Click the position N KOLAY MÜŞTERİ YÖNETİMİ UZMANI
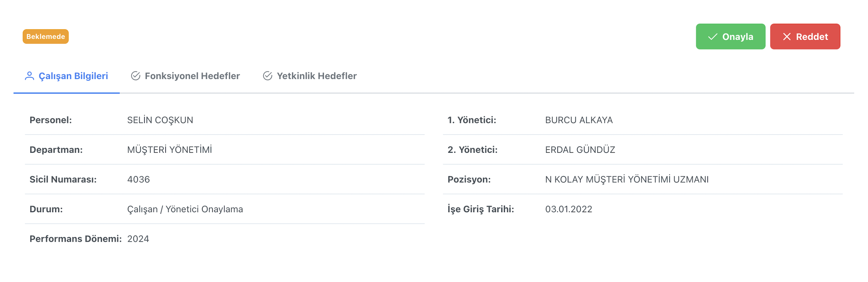This screenshot has height=282, width=868. click(x=627, y=180)
